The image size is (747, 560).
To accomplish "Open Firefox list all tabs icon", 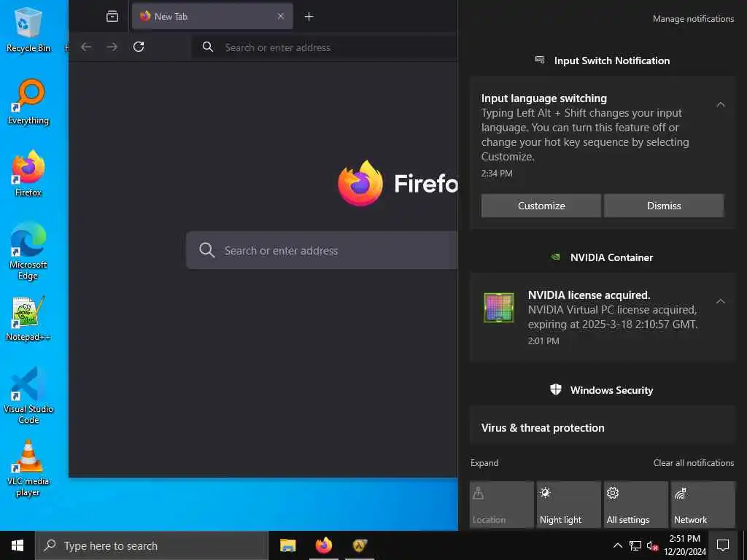I will click(112, 16).
